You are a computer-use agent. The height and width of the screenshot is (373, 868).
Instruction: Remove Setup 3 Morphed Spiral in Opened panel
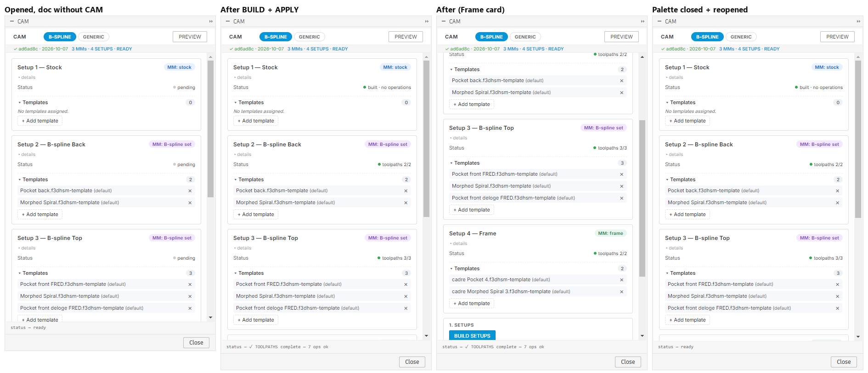(x=190, y=296)
